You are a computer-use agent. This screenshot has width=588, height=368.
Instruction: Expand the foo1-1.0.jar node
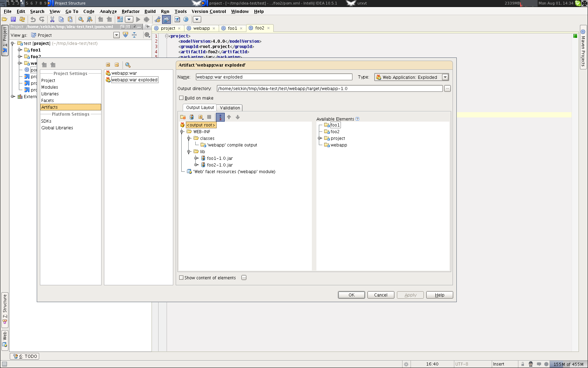(196, 158)
